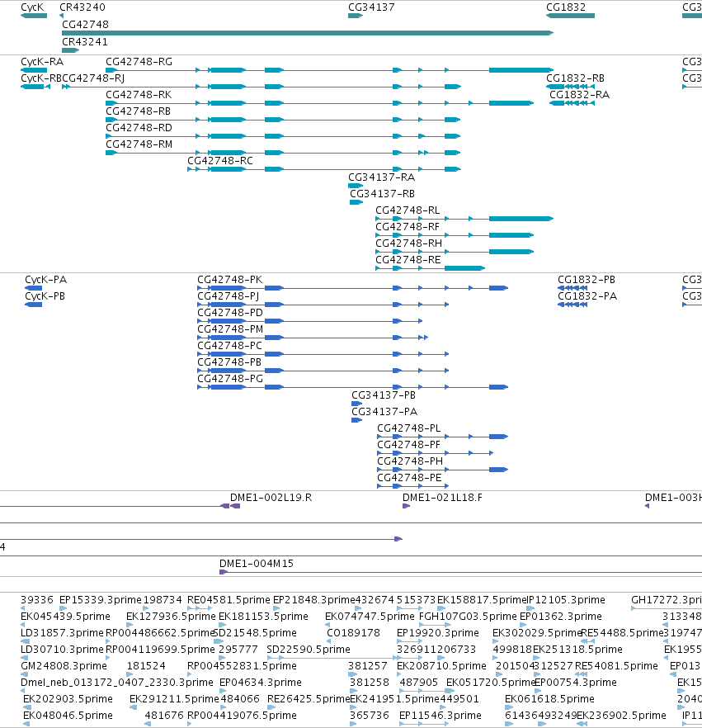Viewport: 702px width, 728px height.
Task: Click the long CG42748 gene bar
Action: click(308, 33)
